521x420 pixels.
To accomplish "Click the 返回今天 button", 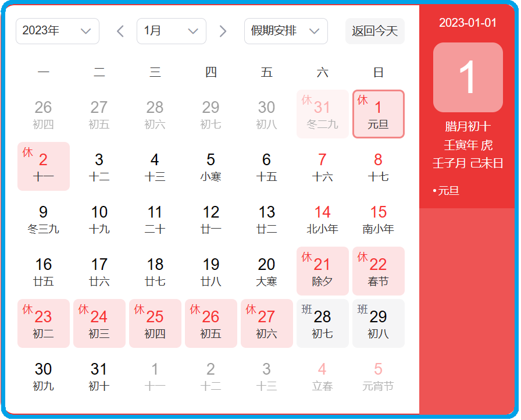I will pos(374,31).
